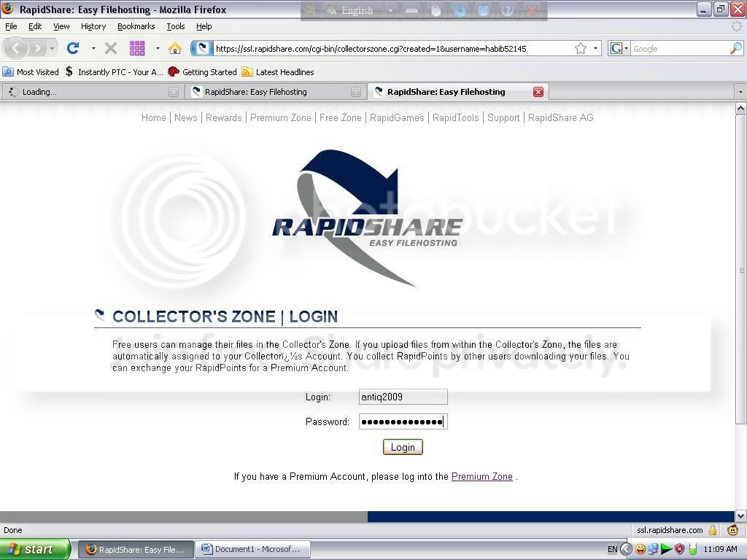Image resolution: width=747 pixels, height=560 pixels.
Task: Follow the underlined Premium Zone link
Action: tap(482, 476)
